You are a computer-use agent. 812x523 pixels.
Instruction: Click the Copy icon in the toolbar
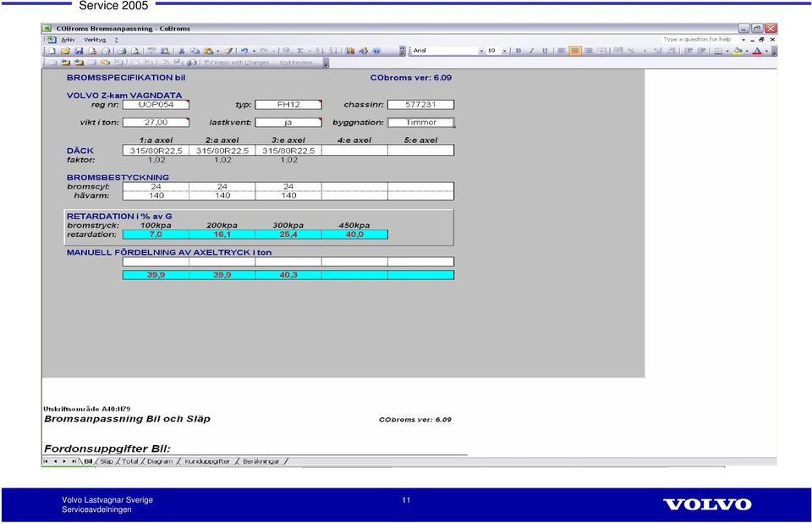[195, 51]
